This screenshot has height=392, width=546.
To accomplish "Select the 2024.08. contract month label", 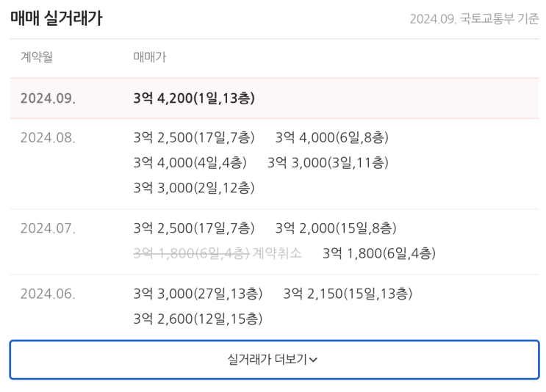I will (x=48, y=137).
